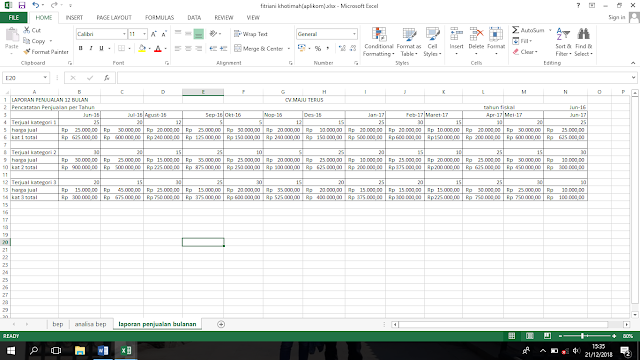Toggle Wrap Text
The height and width of the screenshot is (360, 640).
pos(251,34)
